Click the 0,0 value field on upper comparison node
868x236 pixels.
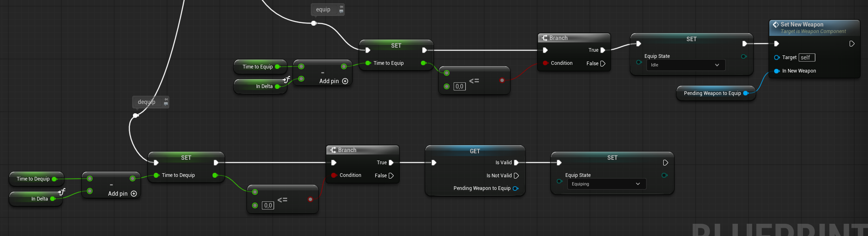tap(459, 86)
